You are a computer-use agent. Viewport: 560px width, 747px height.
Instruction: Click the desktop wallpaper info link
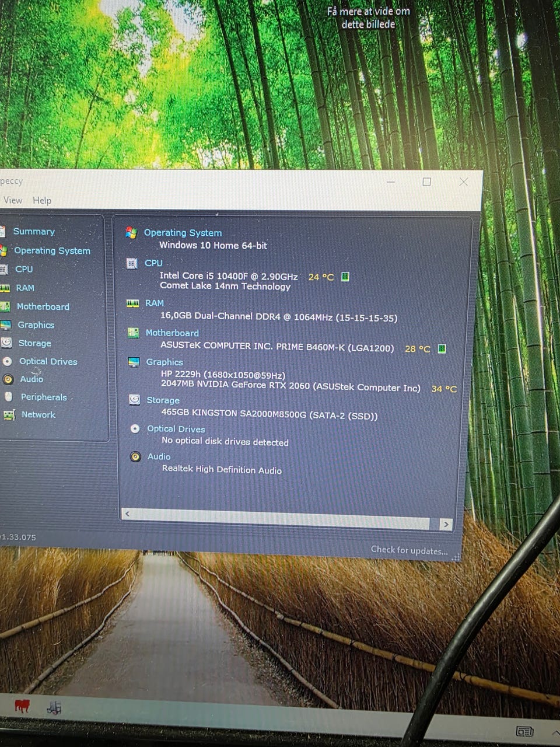(x=369, y=18)
